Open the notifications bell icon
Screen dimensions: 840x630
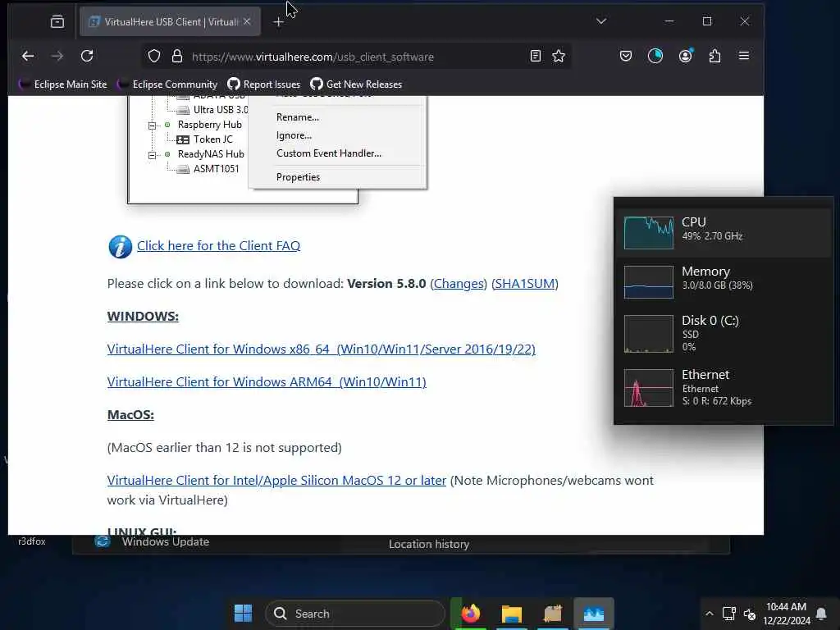coord(820,614)
